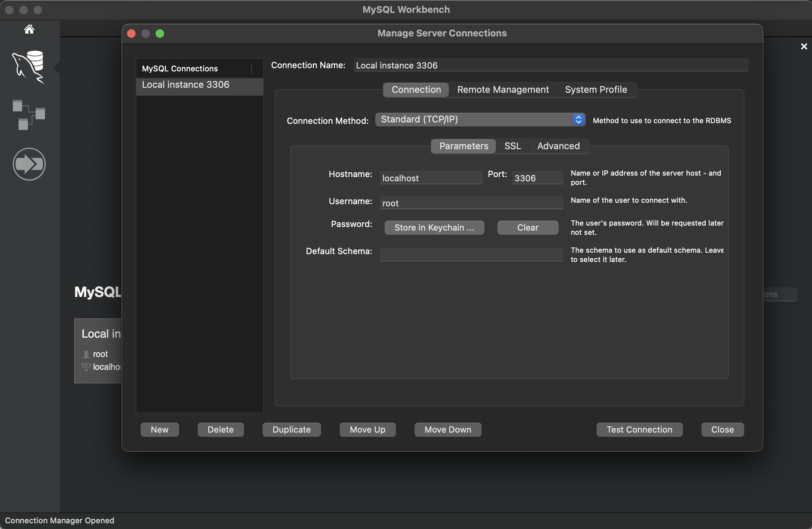Click the Standard (TCP/IP) stepper arrows
This screenshot has height=529, width=812.
pyautogui.click(x=578, y=120)
